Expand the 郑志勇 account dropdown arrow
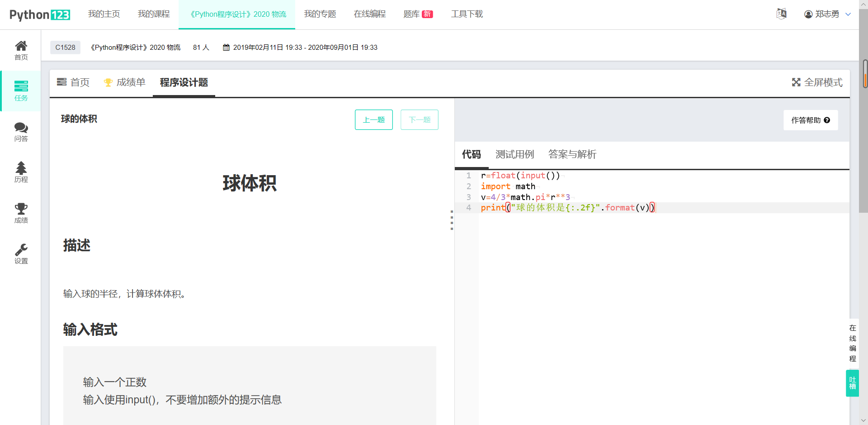This screenshot has width=868, height=425. [848, 14]
